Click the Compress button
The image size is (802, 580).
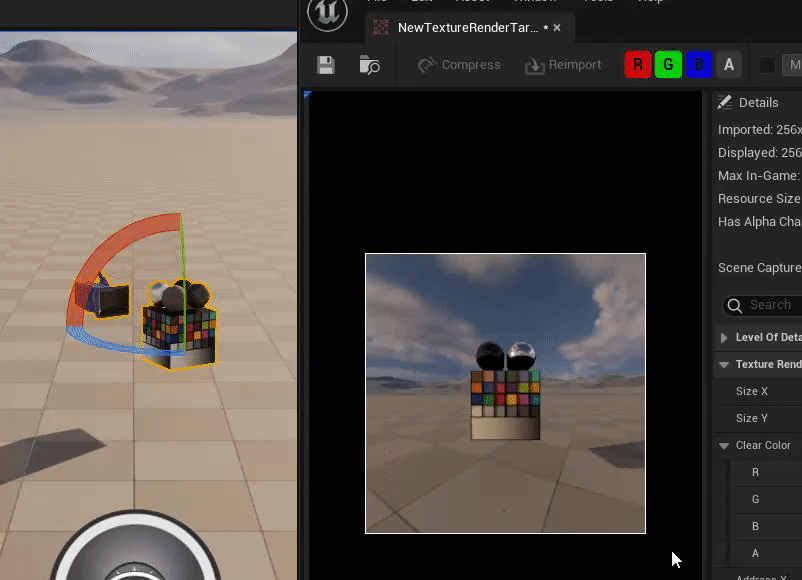coord(459,65)
